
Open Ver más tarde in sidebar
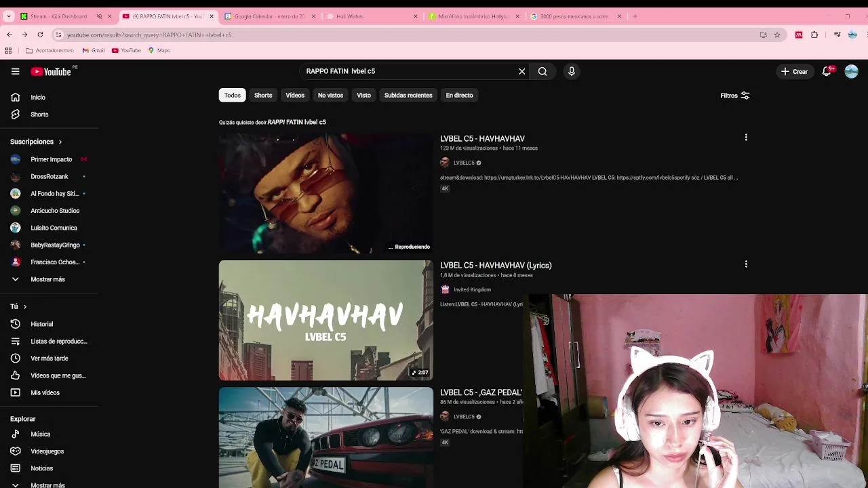[49, 358]
